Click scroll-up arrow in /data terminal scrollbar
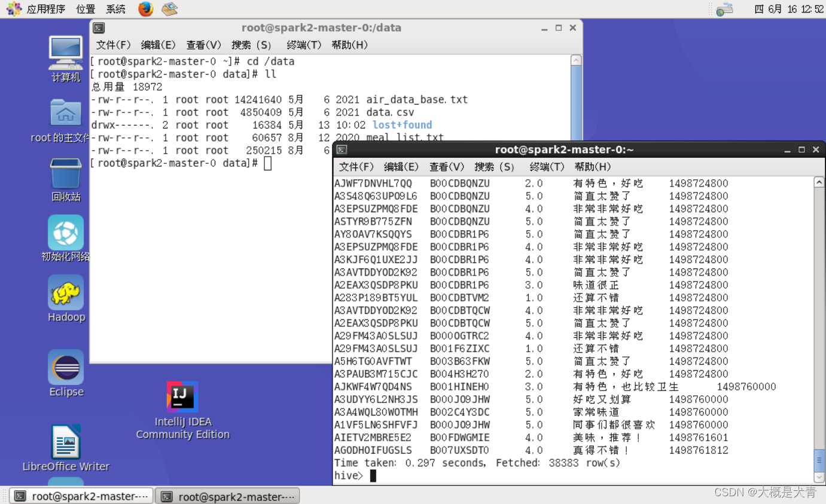 [576, 60]
